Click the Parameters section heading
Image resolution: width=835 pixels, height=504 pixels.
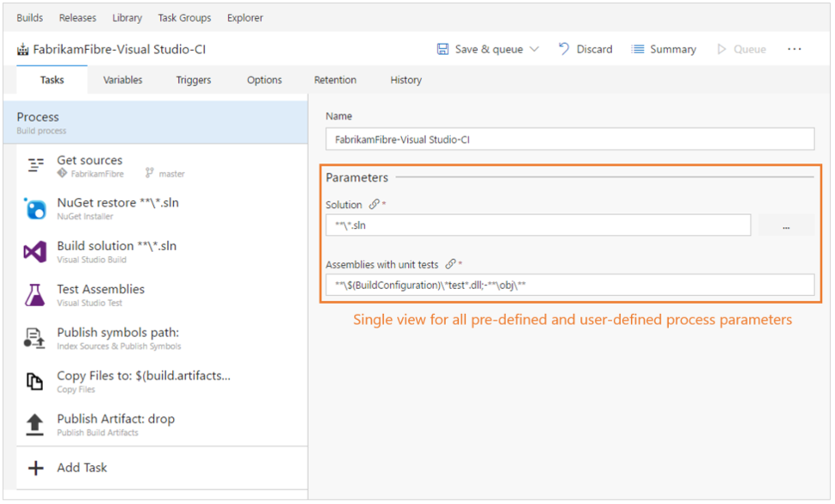[356, 177]
